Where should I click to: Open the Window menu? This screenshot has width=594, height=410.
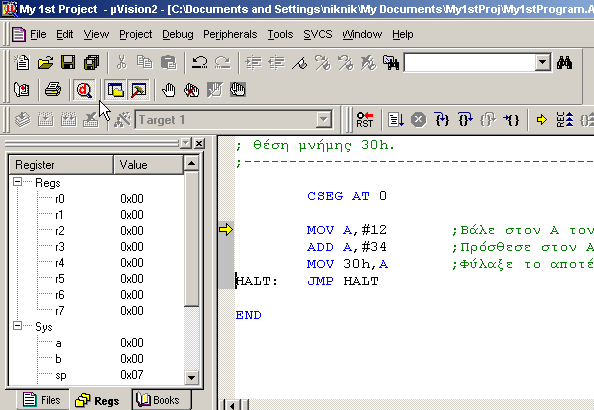point(362,34)
